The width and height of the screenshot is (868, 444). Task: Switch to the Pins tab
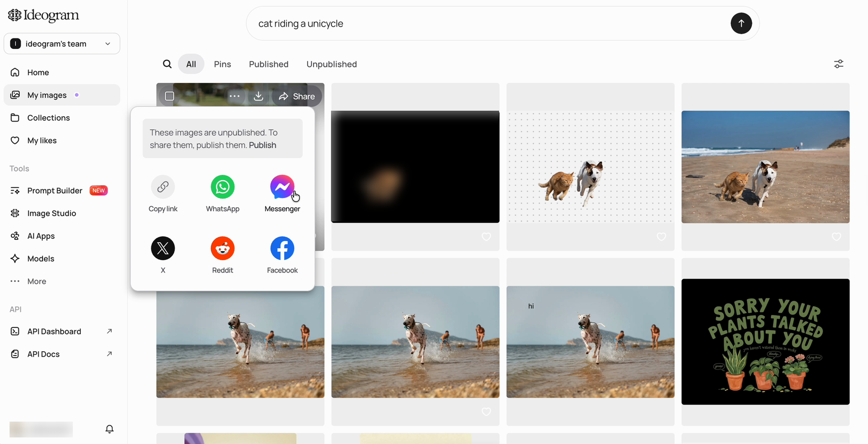tap(222, 64)
